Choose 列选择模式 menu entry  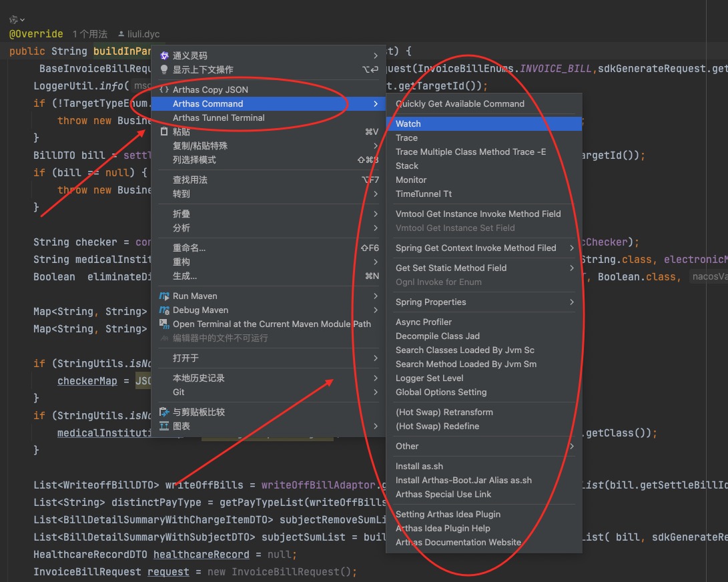(268, 160)
